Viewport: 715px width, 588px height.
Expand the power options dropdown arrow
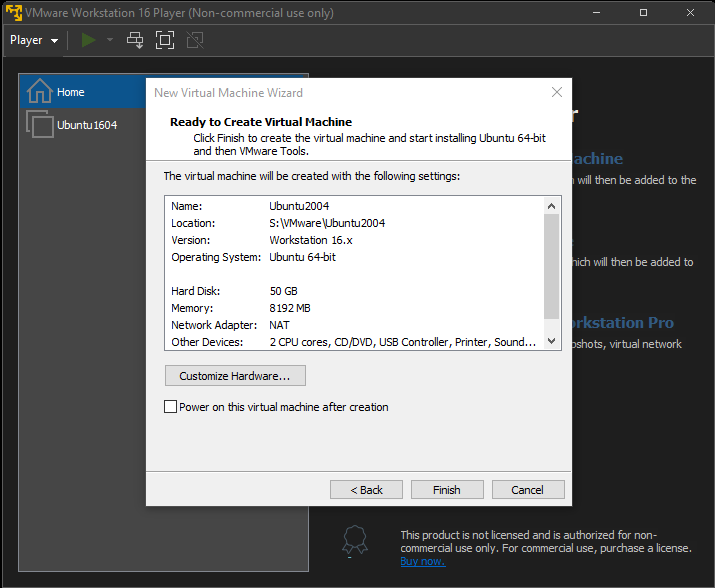[110, 40]
